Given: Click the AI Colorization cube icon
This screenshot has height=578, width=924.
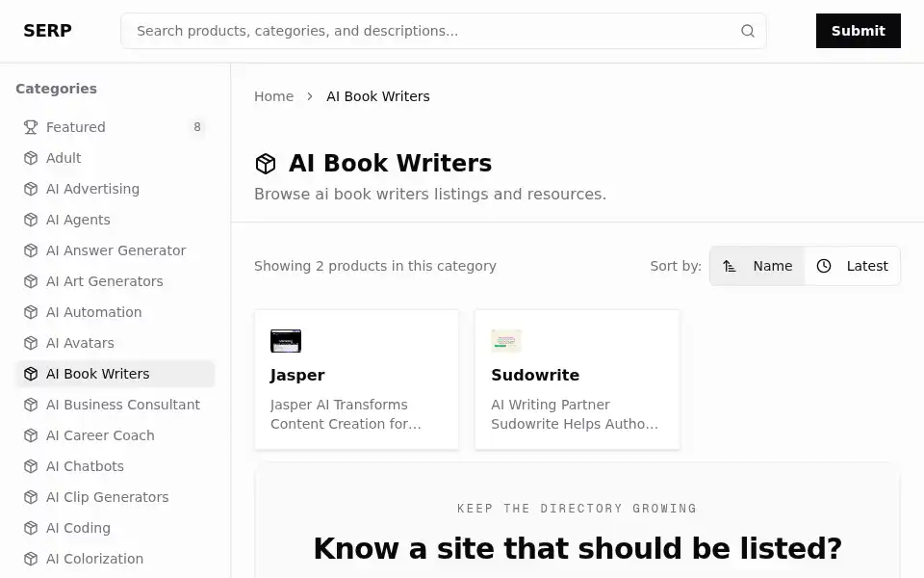Looking at the screenshot, I should [x=31, y=559].
